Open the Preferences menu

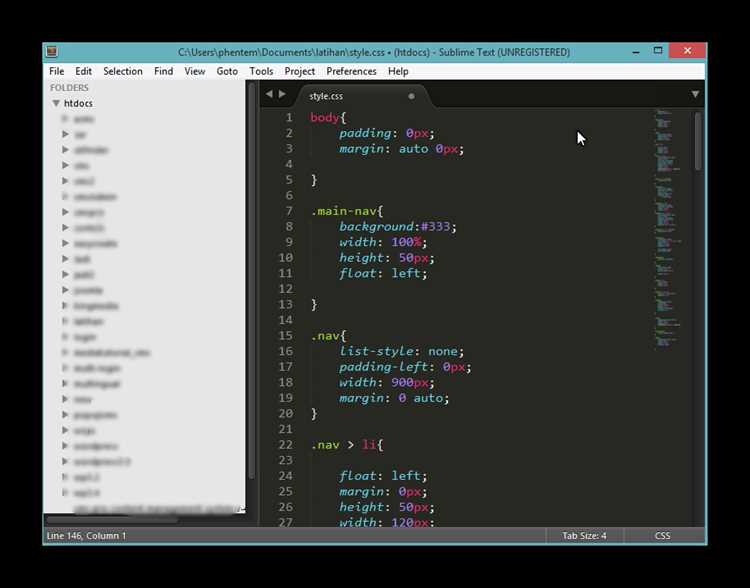352,71
